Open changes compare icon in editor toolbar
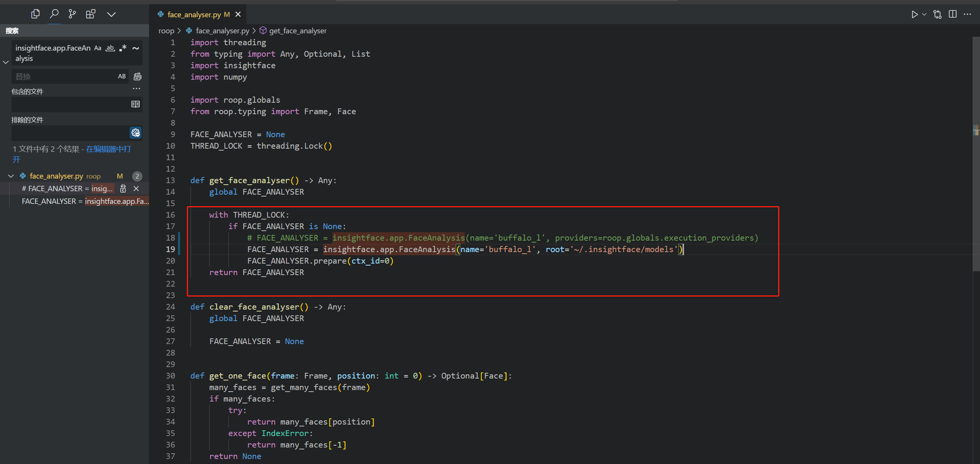The height and width of the screenshot is (464, 980). (937, 15)
